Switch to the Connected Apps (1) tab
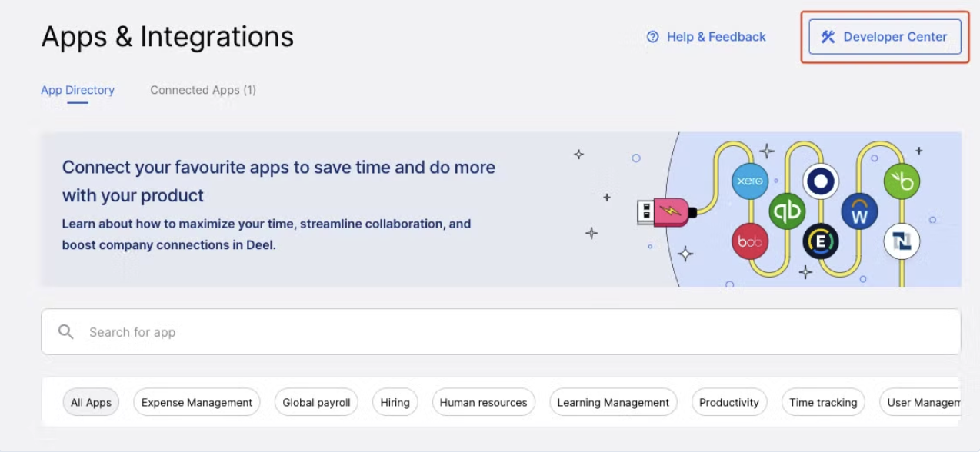980x452 pixels. [x=203, y=90]
